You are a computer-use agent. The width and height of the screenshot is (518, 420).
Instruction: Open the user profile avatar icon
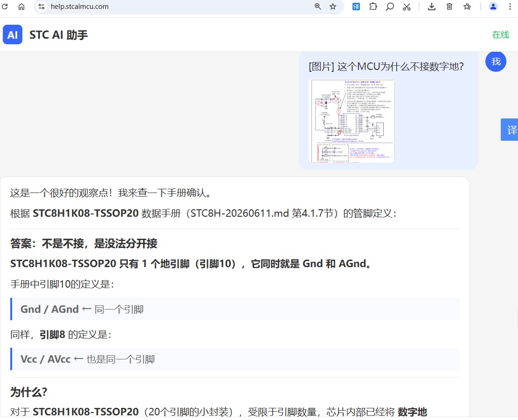(493, 7)
